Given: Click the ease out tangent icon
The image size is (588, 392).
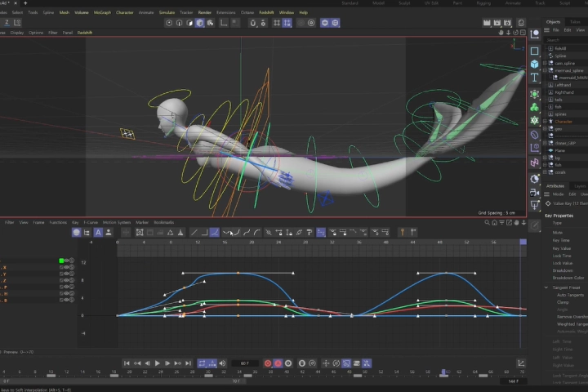Looking at the screenshot, I should pyautogui.click(x=257, y=233).
